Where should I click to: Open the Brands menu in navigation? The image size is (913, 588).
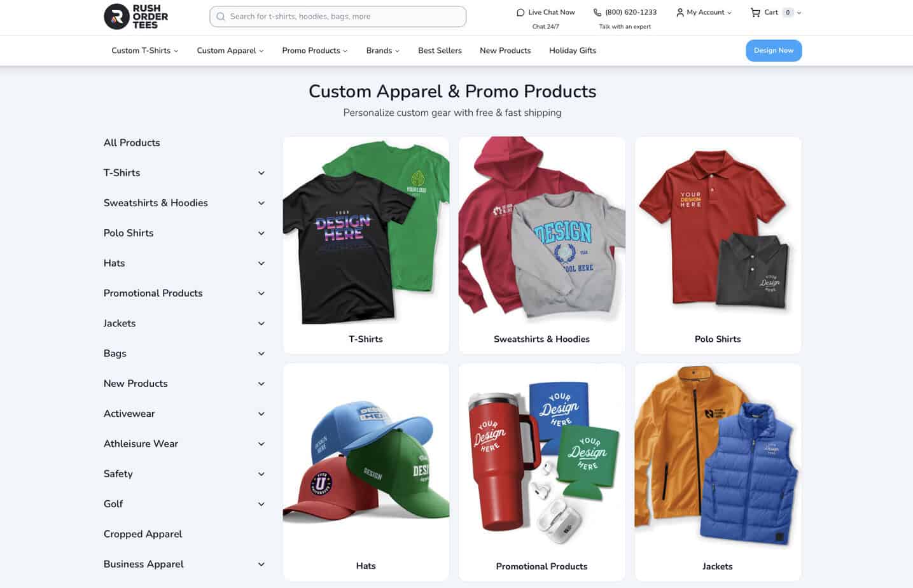pyautogui.click(x=382, y=50)
